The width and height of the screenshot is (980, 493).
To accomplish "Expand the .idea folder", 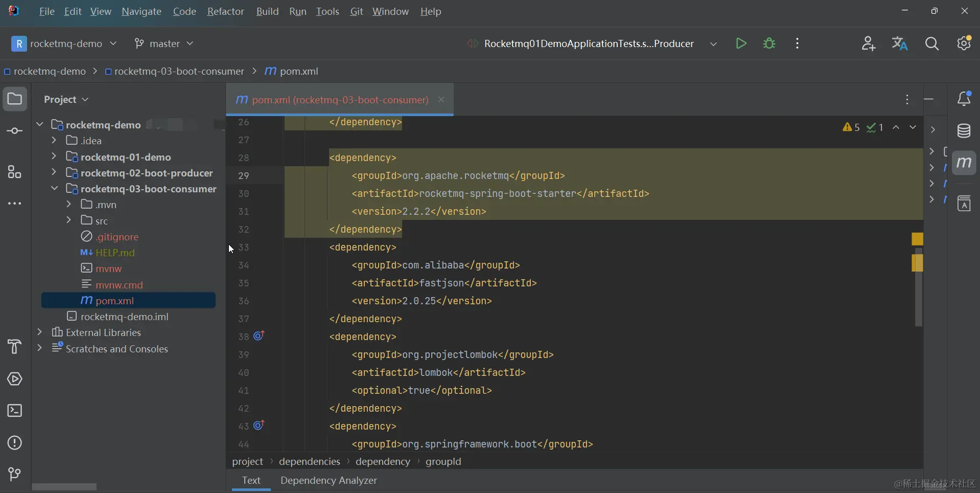I will coord(54,140).
